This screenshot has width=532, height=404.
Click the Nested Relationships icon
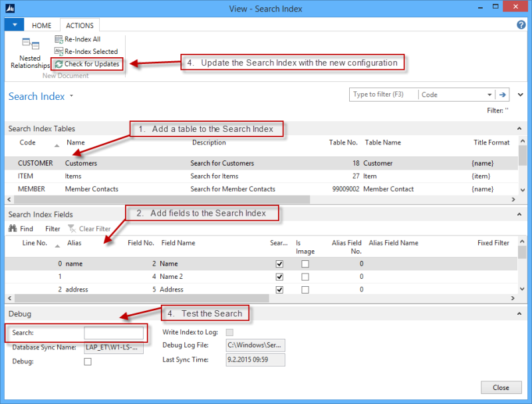[x=30, y=45]
